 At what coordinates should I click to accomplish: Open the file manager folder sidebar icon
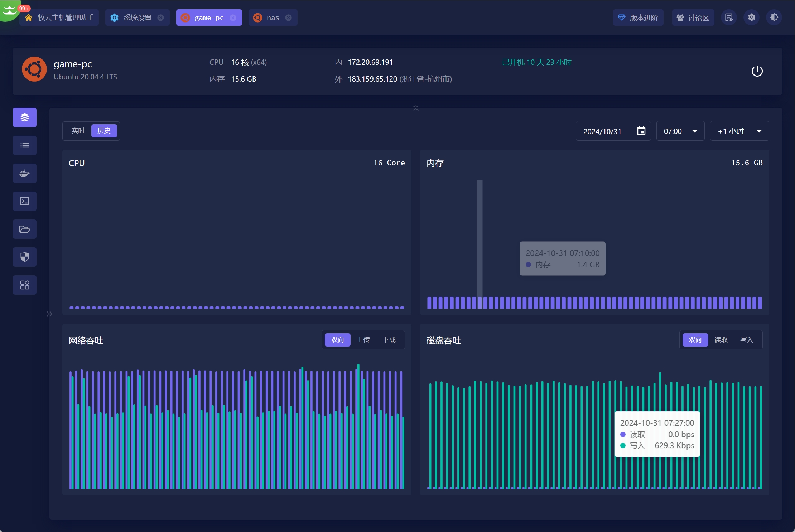[25, 229]
